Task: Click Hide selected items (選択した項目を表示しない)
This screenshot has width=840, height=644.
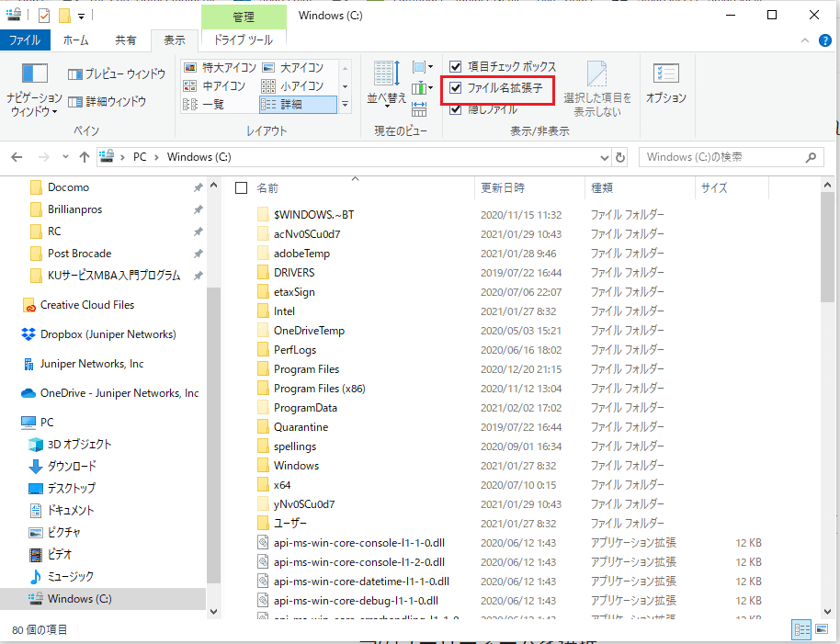Action: 596,88
